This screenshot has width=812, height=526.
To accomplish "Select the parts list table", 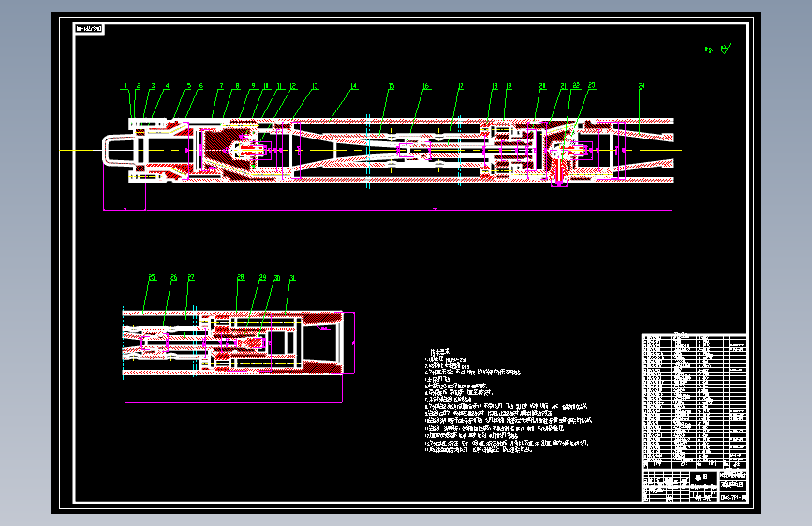I will (694, 402).
